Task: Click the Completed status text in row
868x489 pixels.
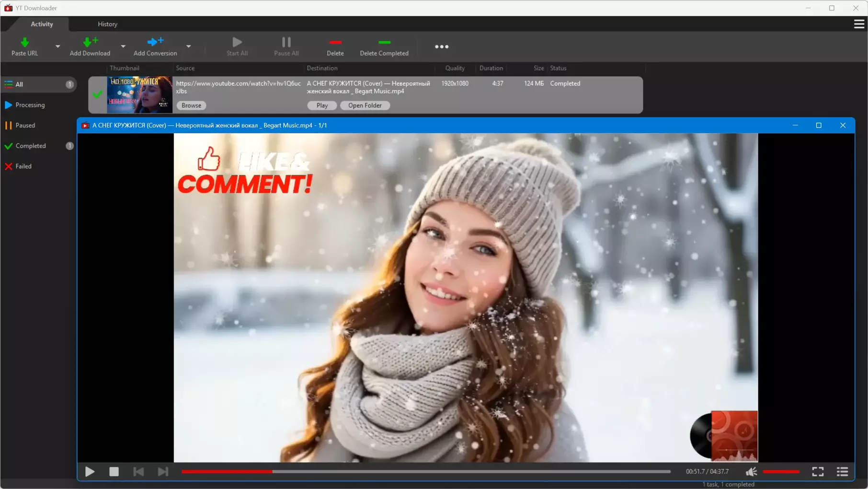Action: tap(565, 83)
